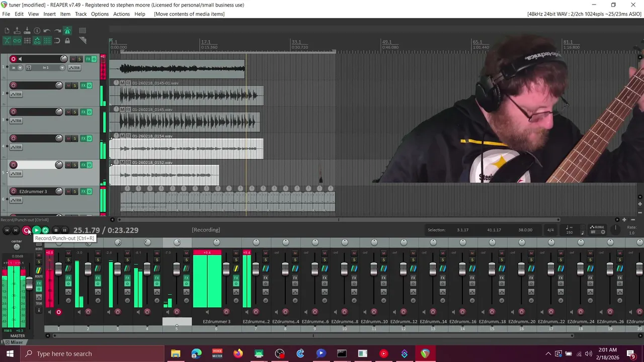The width and height of the screenshot is (644, 362).
Task: Solo track 1 in track panel
Action: pyautogui.click(x=79, y=59)
